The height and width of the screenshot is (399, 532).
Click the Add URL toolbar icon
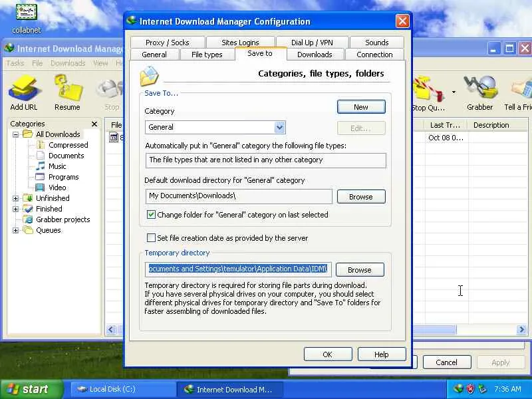click(x=23, y=93)
